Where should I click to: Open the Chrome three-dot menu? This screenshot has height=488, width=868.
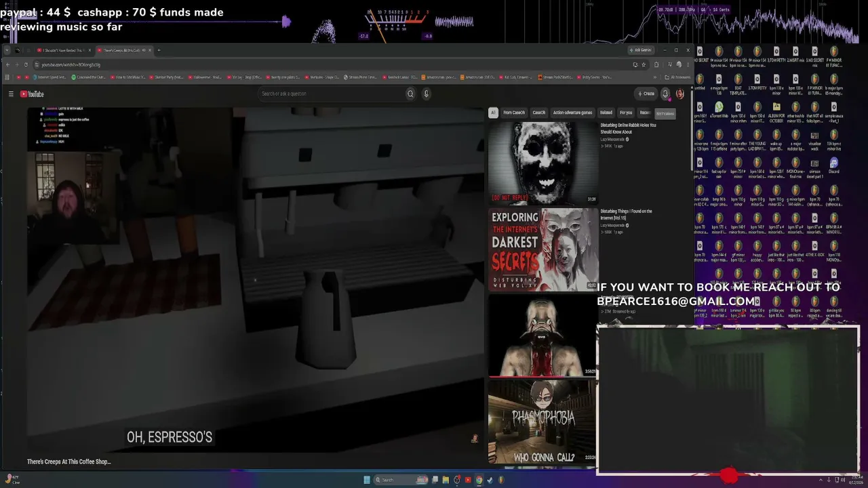[687, 64]
